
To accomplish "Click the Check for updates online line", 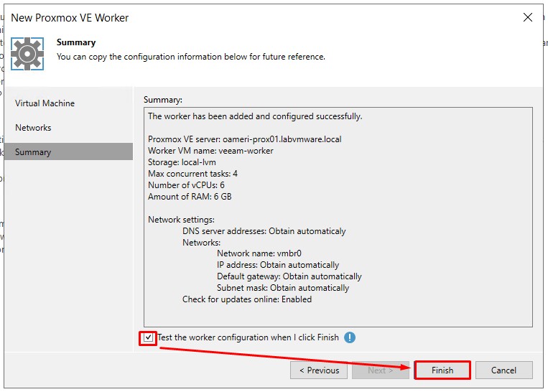I will 247,299.
